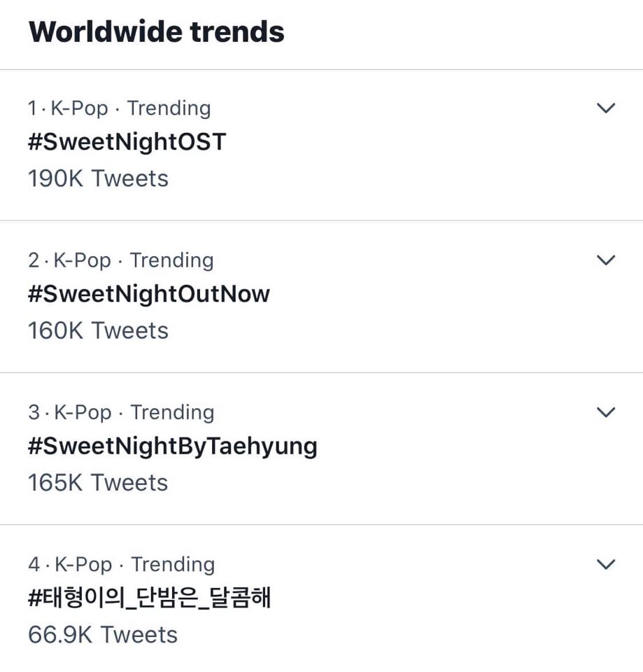
Task: Click the down arrow next to #SweetNightByTaehyung
Action: pos(605,412)
